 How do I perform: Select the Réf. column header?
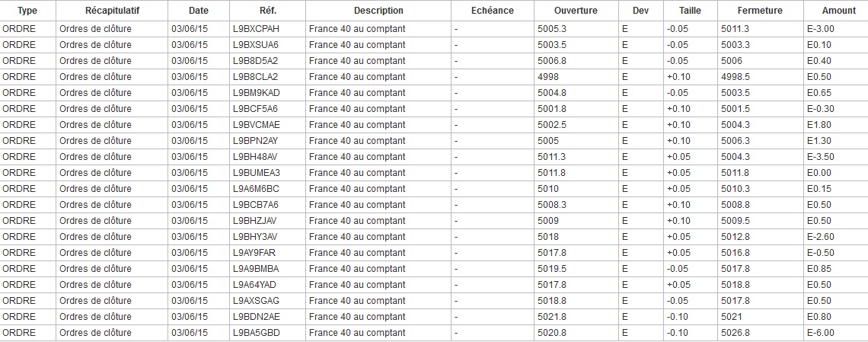pyautogui.click(x=267, y=11)
